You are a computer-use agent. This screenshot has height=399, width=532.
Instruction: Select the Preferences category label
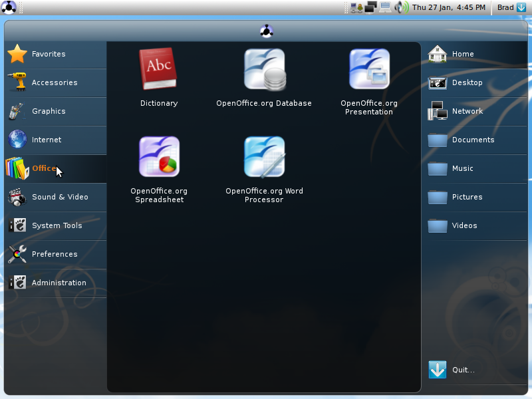click(55, 254)
